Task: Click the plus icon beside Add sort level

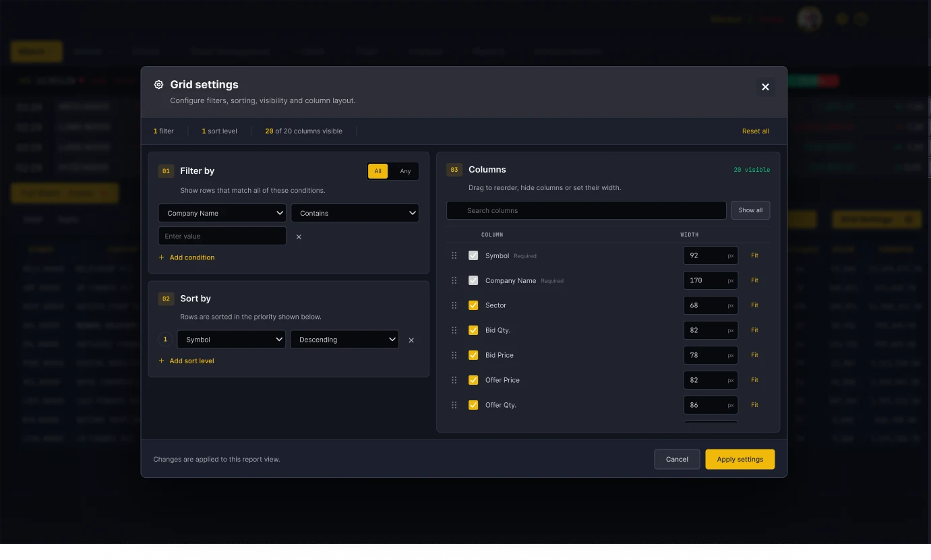Action: pyautogui.click(x=161, y=361)
